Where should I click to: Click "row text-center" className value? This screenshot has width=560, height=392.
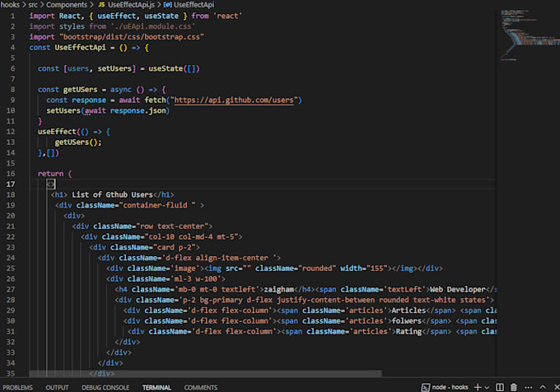pos(172,226)
